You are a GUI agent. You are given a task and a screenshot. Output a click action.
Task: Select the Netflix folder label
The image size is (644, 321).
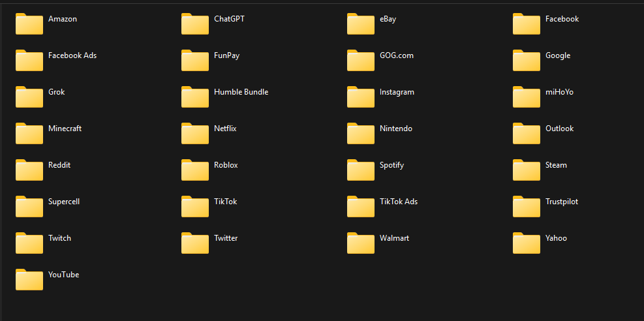coord(225,129)
